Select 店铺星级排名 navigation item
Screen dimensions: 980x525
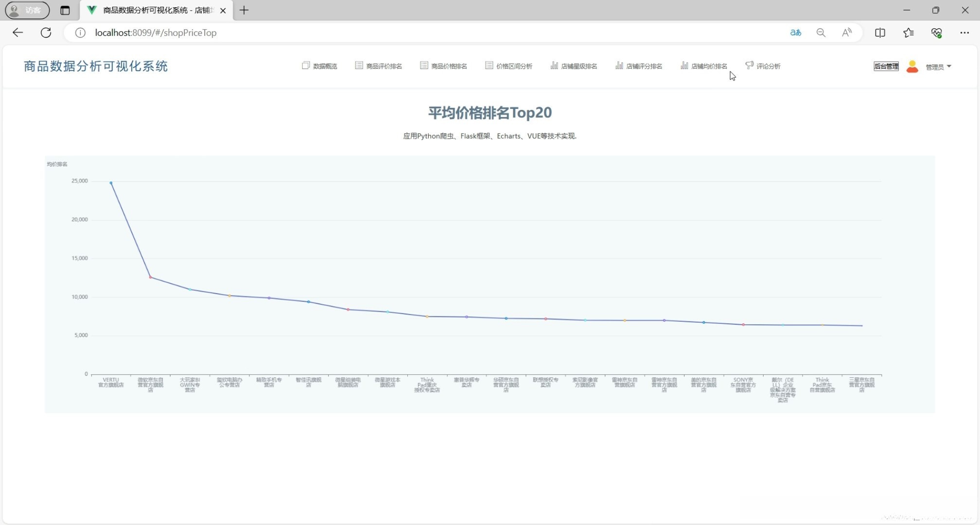(574, 66)
